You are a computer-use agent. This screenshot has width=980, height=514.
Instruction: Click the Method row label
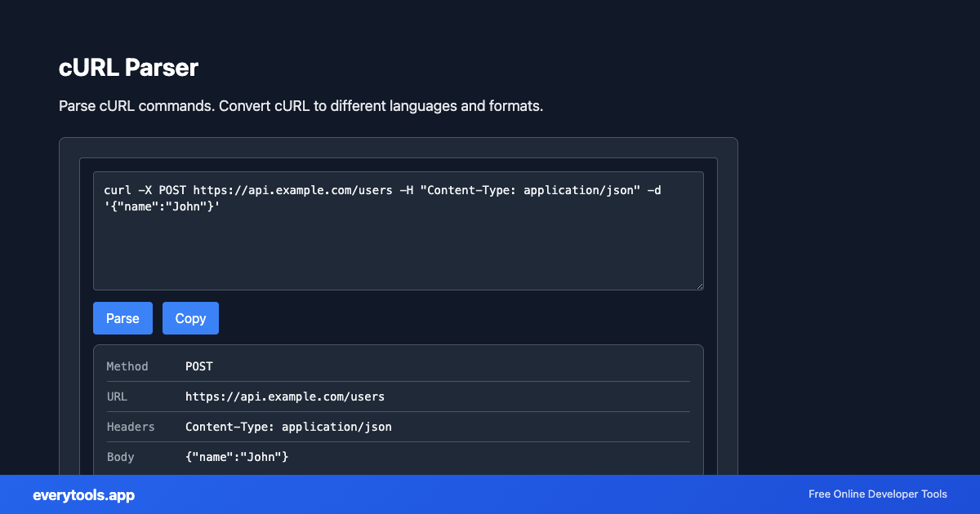click(127, 366)
